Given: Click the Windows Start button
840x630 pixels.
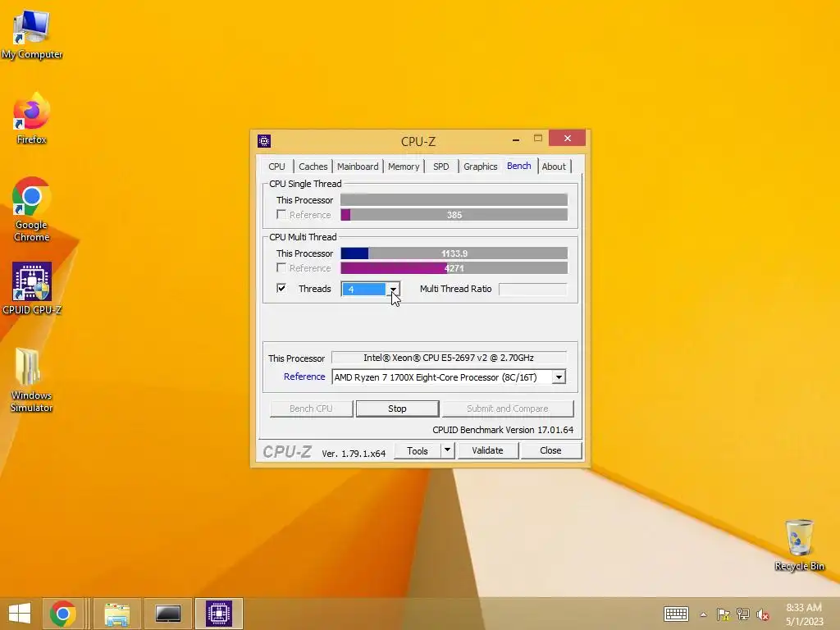Looking at the screenshot, I should (x=20, y=614).
